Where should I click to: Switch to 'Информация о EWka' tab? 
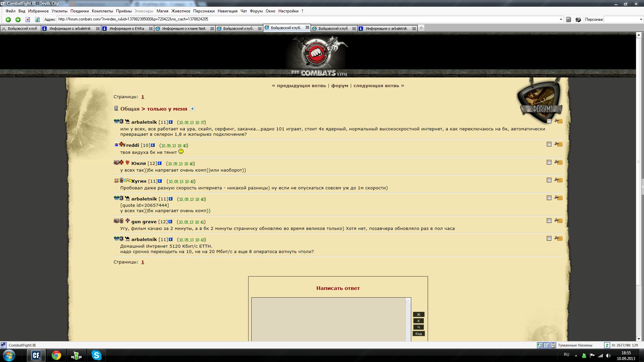(127, 28)
